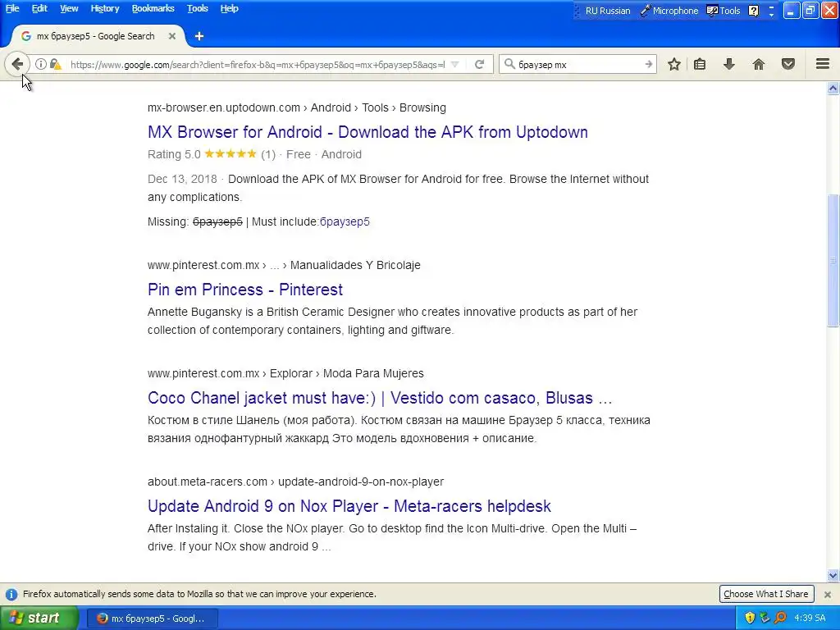The image size is (840, 630).
Task: Open language bar help question icon
Action: (x=753, y=11)
